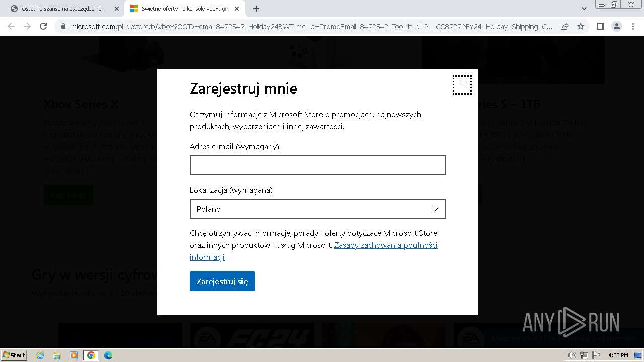The image size is (644, 362).
Task: Click the Adres e-mail input field
Action: [x=317, y=165]
